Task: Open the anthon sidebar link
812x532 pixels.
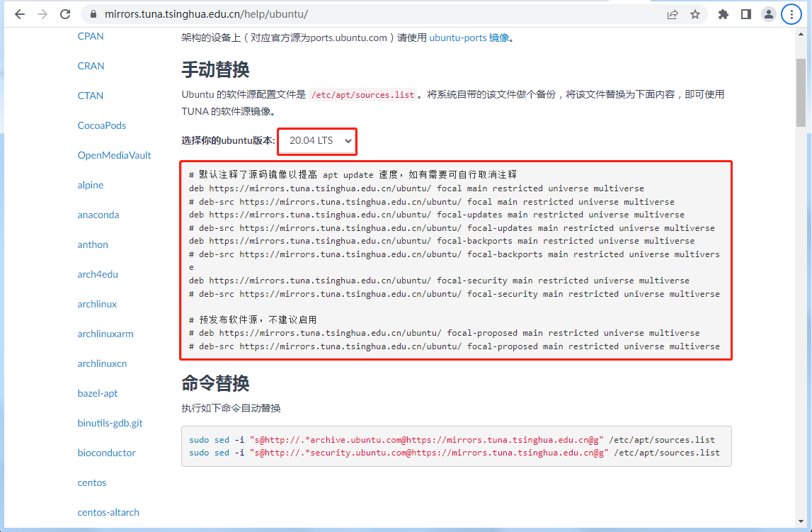Action: pos(93,244)
